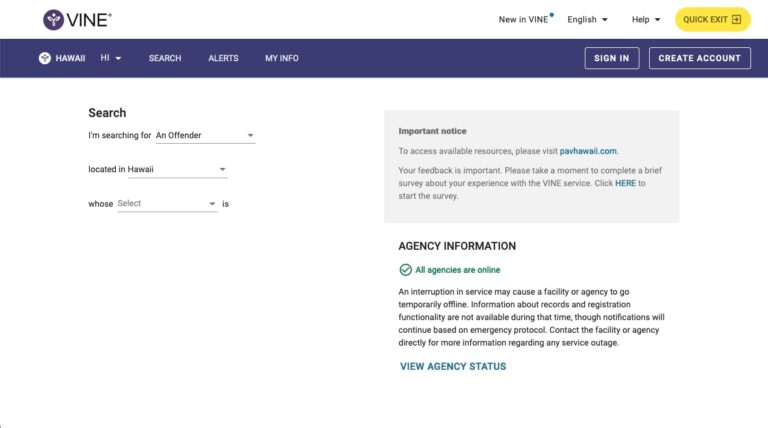Open View Agency Status link
This screenshot has height=428, width=768.
(453, 366)
